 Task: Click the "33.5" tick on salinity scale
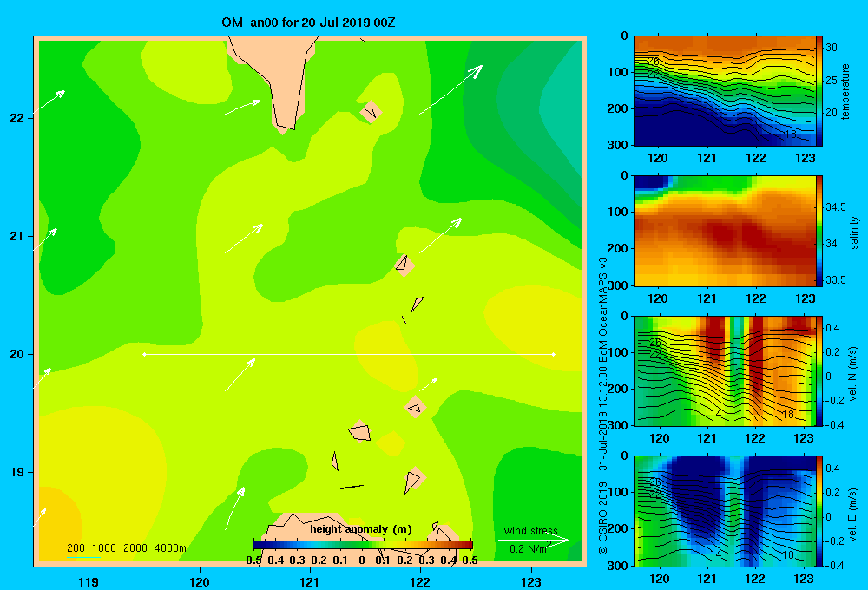point(836,280)
